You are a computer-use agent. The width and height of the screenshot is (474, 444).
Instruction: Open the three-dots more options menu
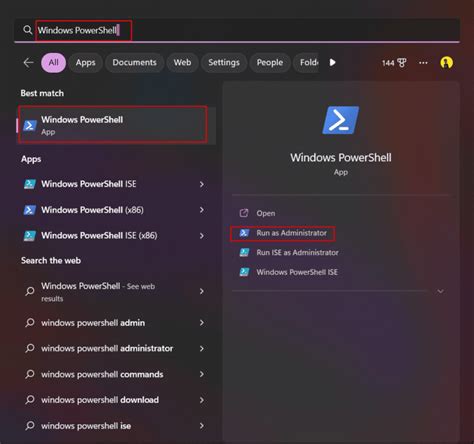click(423, 63)
